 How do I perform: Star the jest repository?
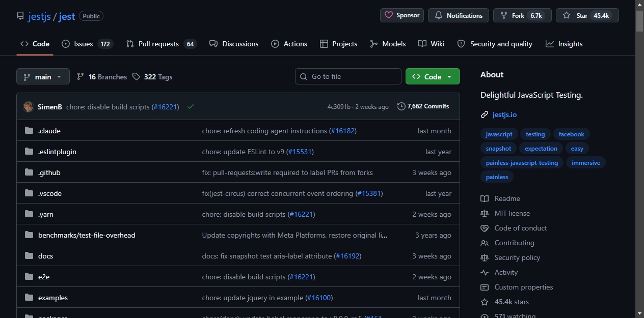(x=587, y=15)
